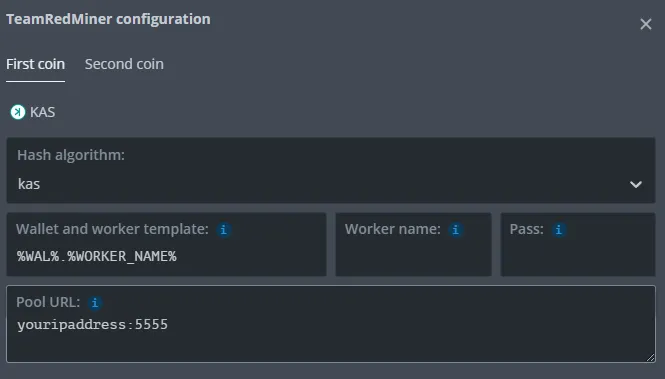Screen dimensions: 665x379
Task: Click the KAS coin name text
Action: (x=42, y=112)
